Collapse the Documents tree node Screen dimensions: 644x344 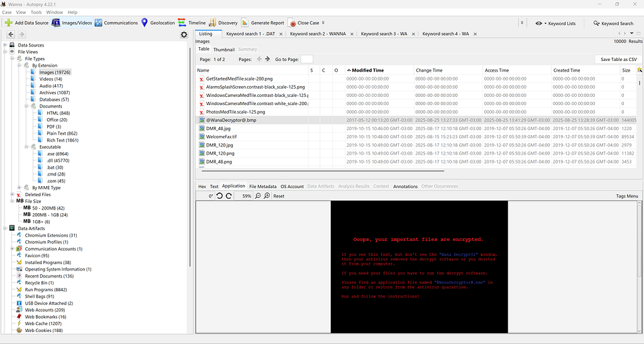pos(26,106)
